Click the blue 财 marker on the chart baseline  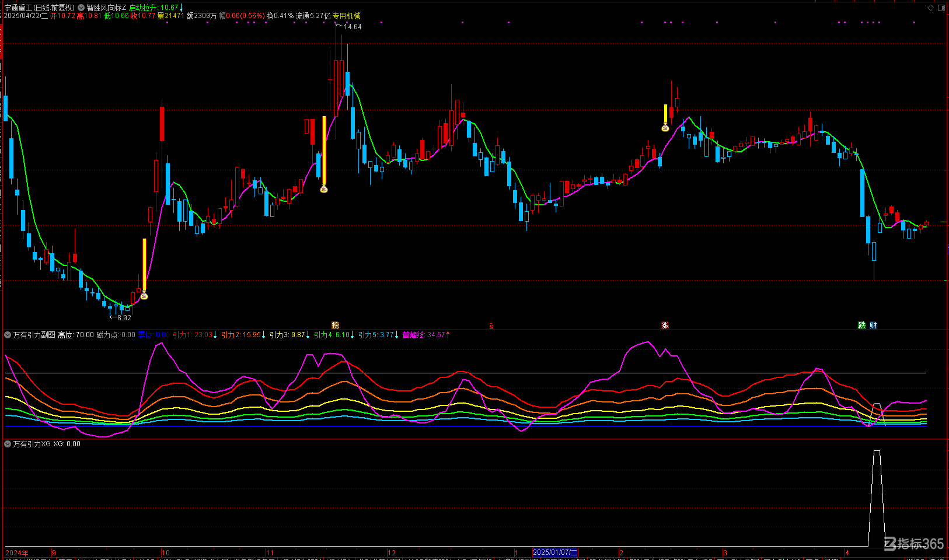click(873, 325)
